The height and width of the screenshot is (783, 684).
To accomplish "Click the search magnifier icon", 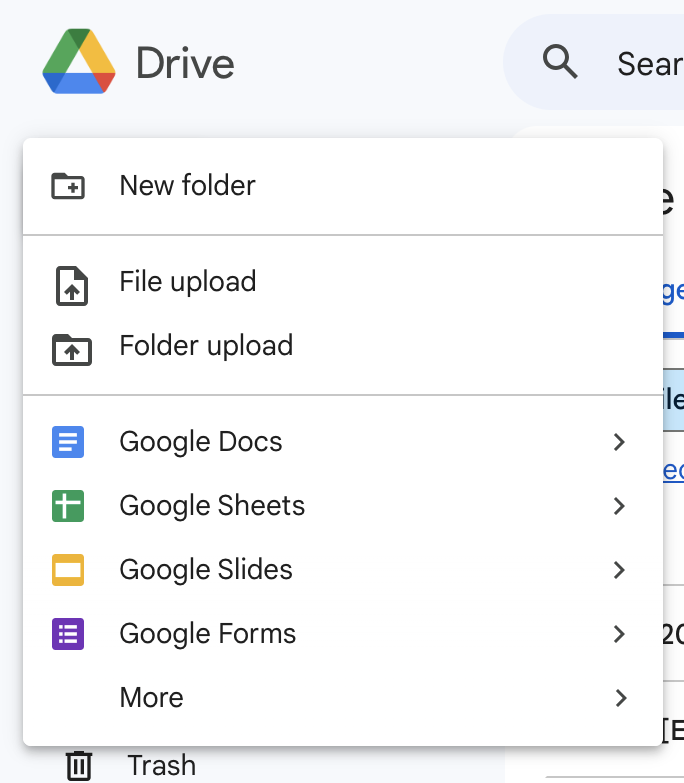I will click(560, 62).
